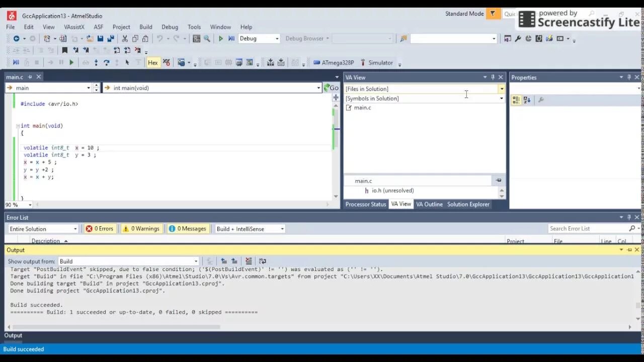The height and width of the screenshot is (362, 644).
Task: Click the wrench settings icon
Action: point(518,39)
